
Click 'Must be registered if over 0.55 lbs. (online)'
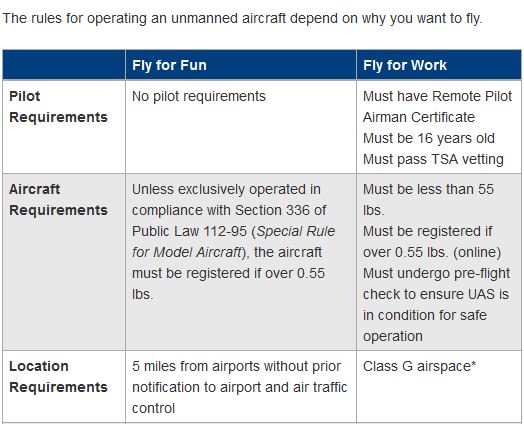click(432, 242)
